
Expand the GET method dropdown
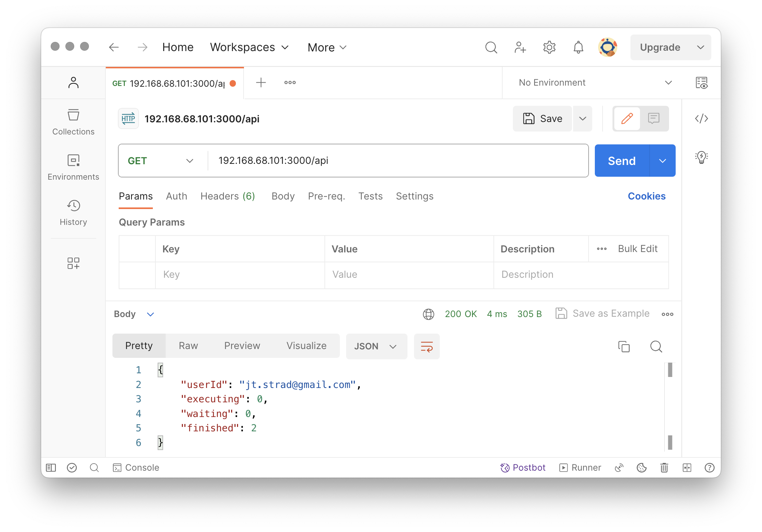tap(161, 161)
